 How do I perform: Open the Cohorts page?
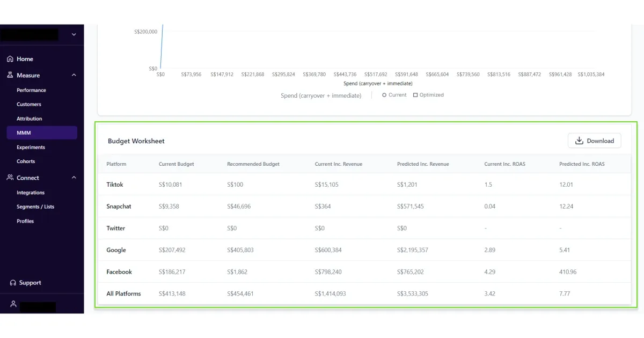26,161
